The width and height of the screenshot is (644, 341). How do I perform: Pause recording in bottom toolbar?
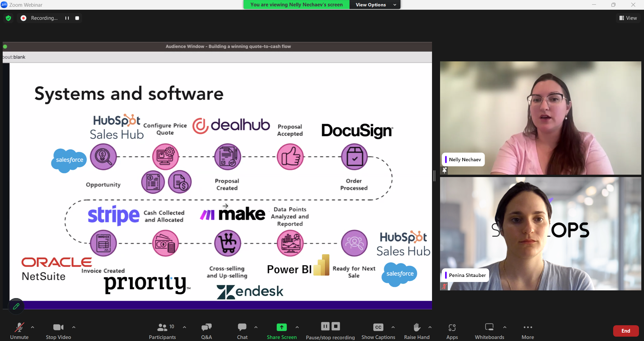coord(325,326)
